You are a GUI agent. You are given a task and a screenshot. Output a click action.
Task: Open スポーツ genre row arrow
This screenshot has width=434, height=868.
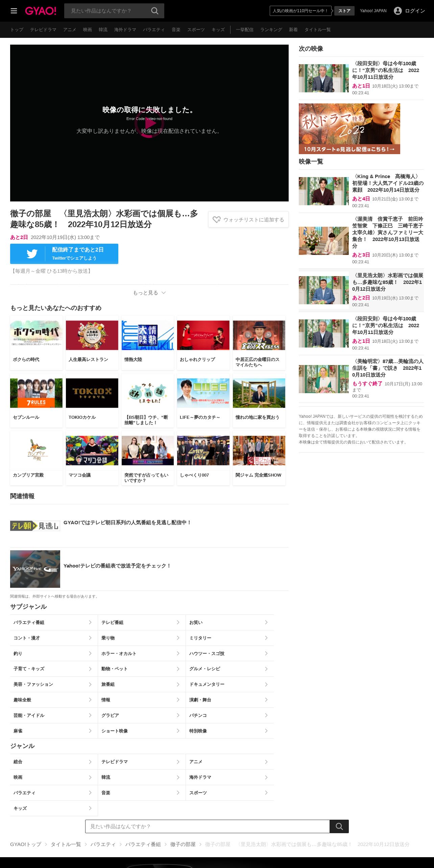coord(266,793)
